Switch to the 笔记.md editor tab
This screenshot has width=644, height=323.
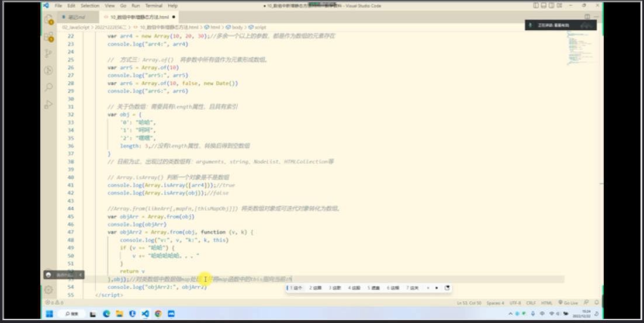tap(77, 18)
